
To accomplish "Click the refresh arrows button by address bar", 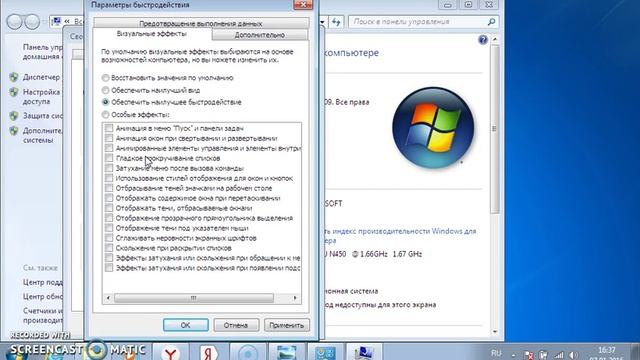I will coord(336,22).
